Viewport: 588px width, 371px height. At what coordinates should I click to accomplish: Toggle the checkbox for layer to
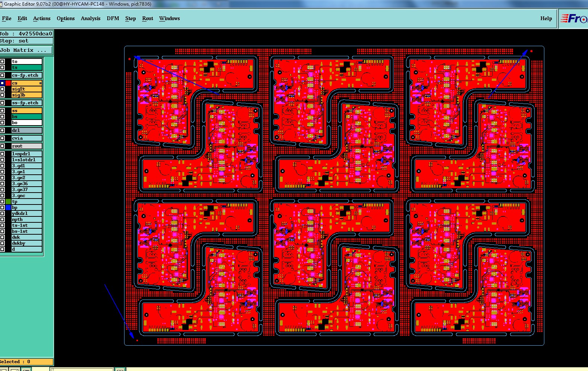pyautogui.click(x=2, y=61)
